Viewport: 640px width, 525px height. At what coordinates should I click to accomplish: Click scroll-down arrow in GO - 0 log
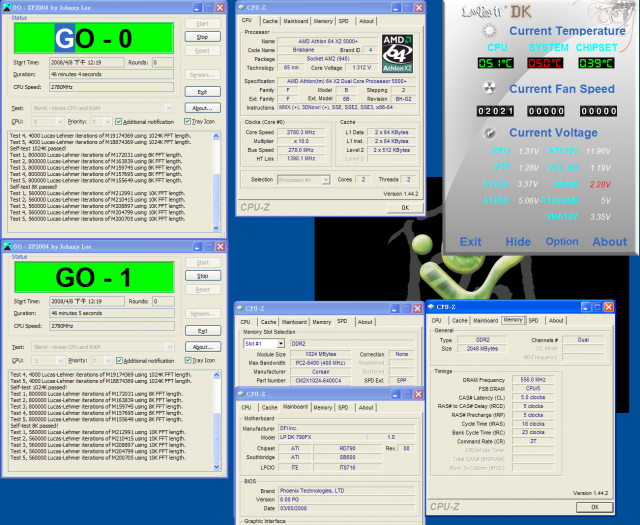click(216, 228)
